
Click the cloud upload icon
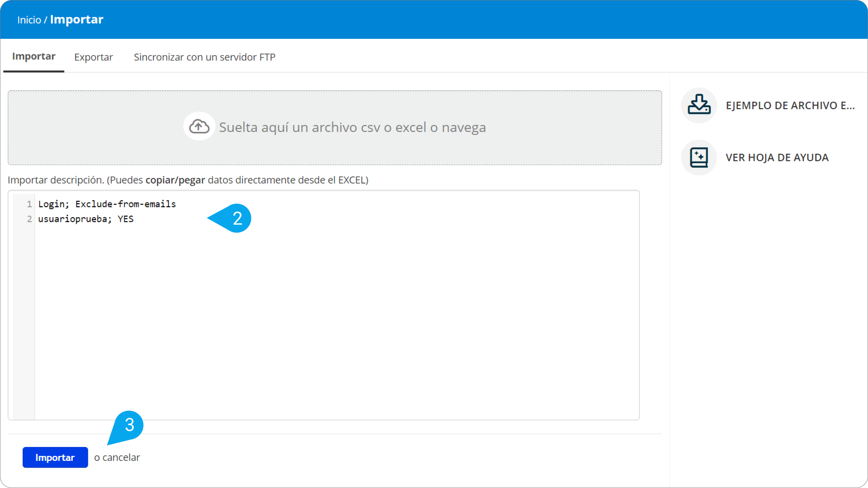pos(199,127)
